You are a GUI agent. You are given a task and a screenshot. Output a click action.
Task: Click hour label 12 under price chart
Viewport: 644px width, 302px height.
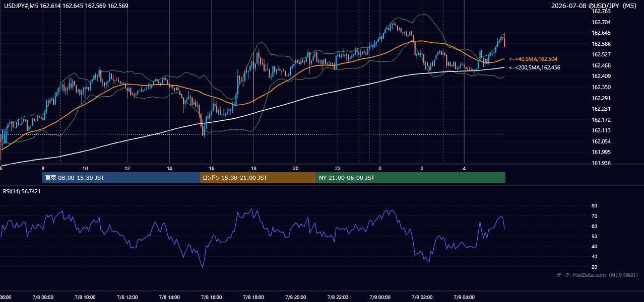pyautogui.click(x=127, y=168)
